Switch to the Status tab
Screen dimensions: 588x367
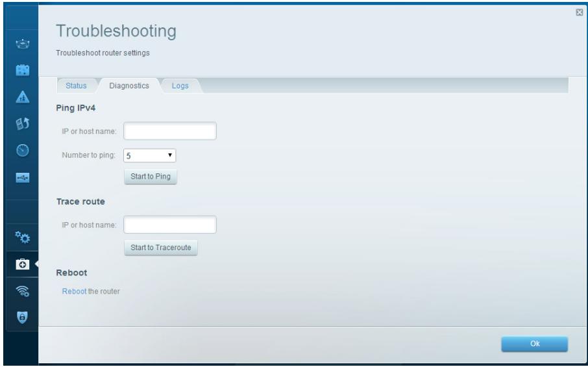point(76,86)
